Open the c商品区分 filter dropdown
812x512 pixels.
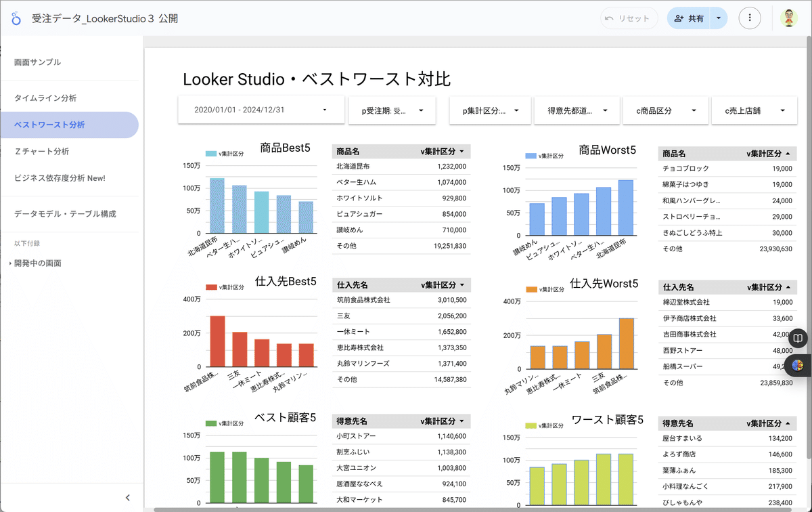click(665, 110)
